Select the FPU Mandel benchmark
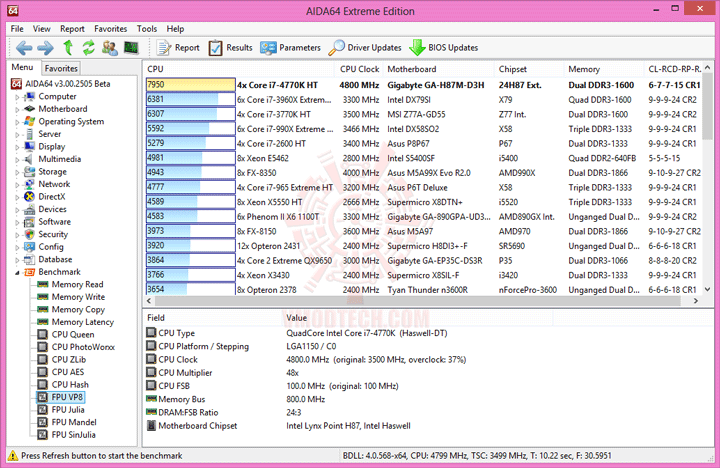Screen dimensions: 720x468 pyautogui.click(x=74, y=422)
